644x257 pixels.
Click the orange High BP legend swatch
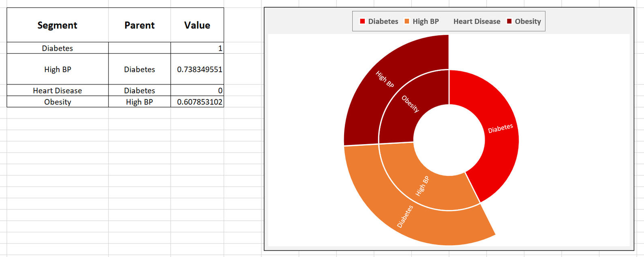coord(407,22)
